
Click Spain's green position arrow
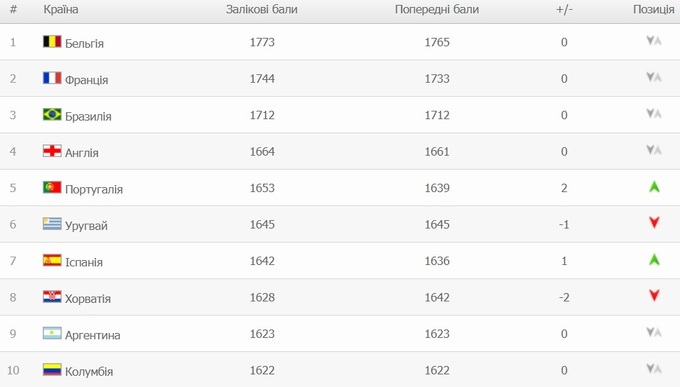654,260
